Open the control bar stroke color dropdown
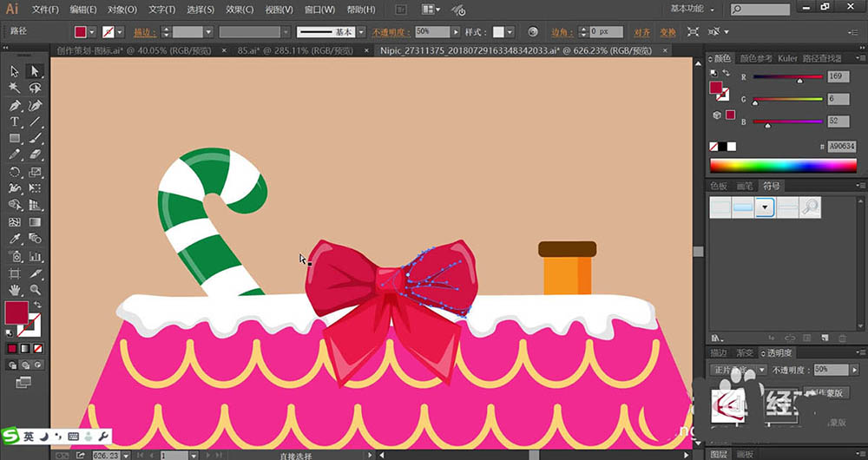This screenshot has height=460, width=868. [x=120, y=32]
